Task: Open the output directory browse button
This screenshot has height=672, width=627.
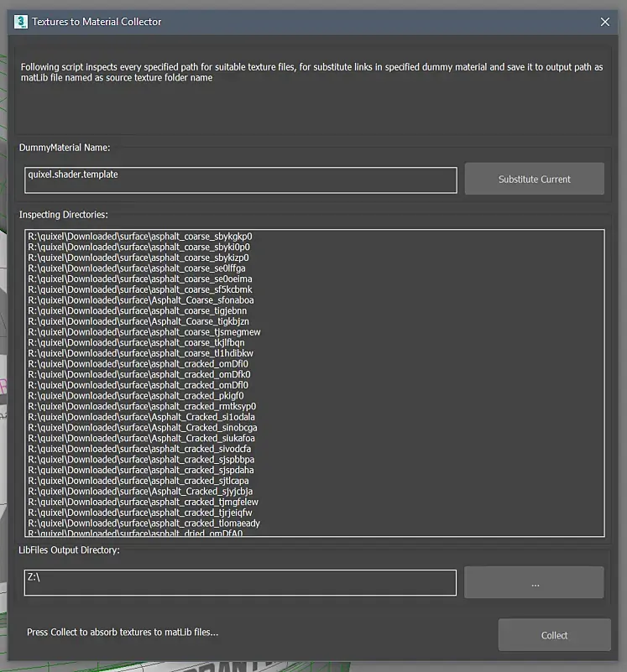Action: [534, 582]
